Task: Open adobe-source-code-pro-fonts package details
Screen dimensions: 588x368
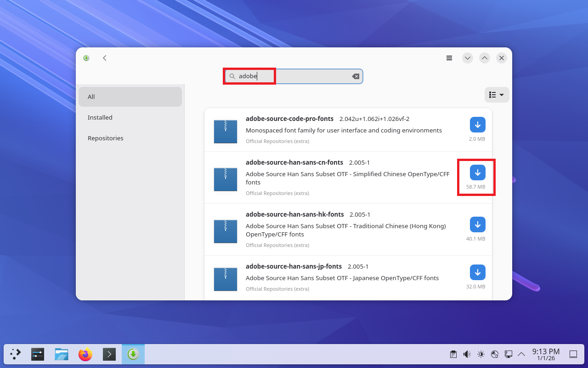Action: 289,119
